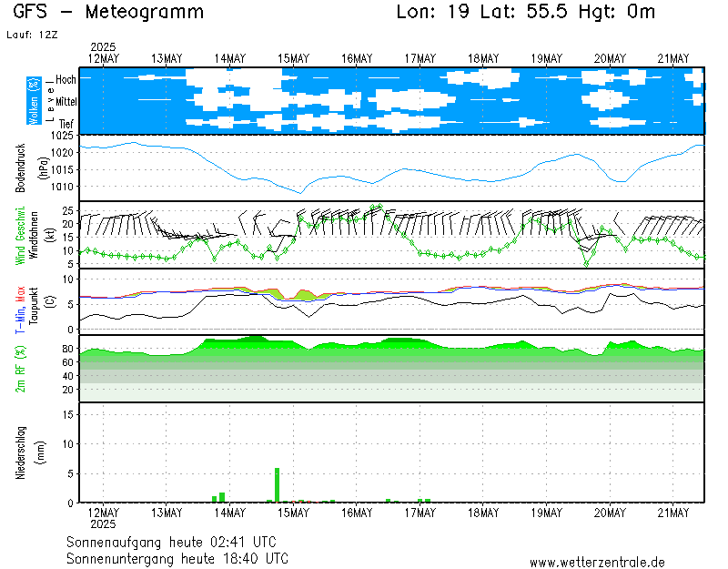Click the '1010' pressure axis value

(62, 187)
